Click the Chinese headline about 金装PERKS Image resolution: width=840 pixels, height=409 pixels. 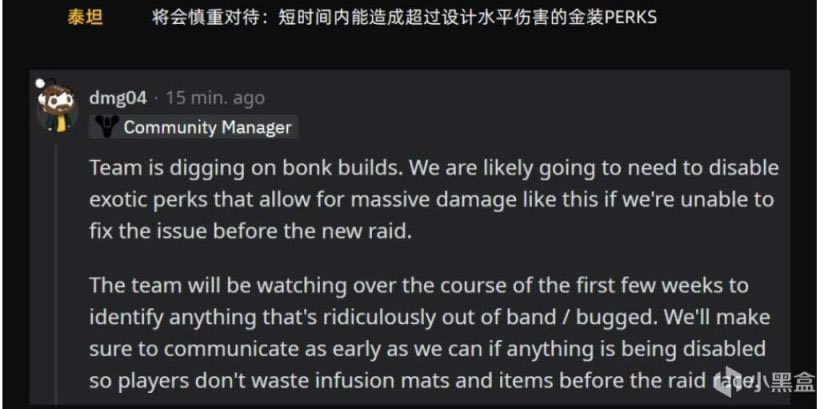[404, 17]
